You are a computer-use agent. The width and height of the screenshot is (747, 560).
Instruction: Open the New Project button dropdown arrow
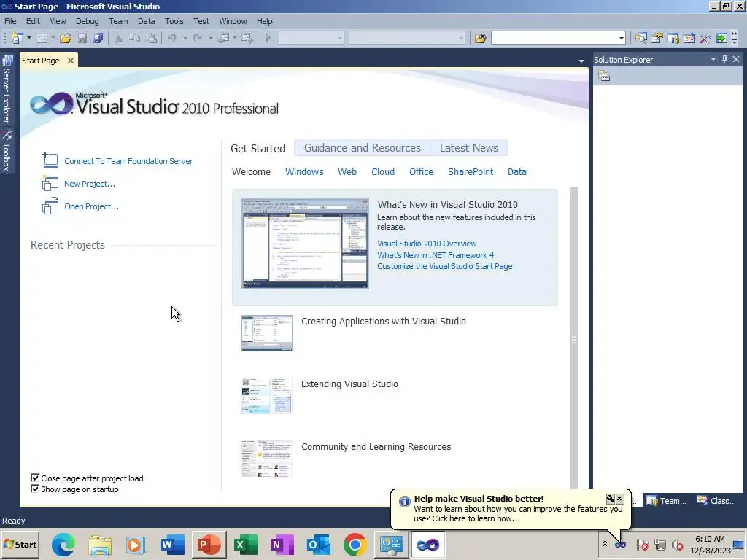(x=29, y=38)
